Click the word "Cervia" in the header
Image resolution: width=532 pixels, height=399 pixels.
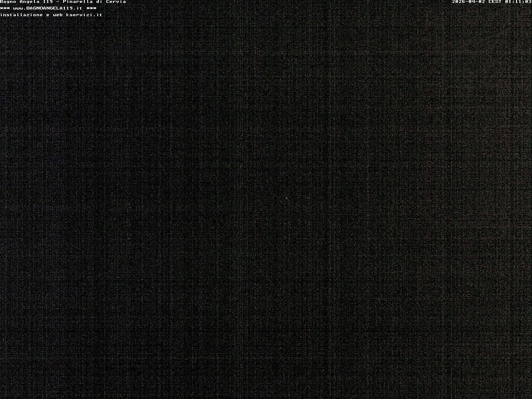(116, 2)
